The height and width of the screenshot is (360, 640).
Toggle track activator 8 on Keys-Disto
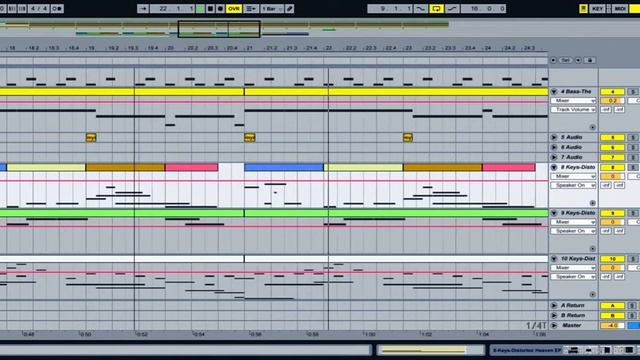(612, 167)
